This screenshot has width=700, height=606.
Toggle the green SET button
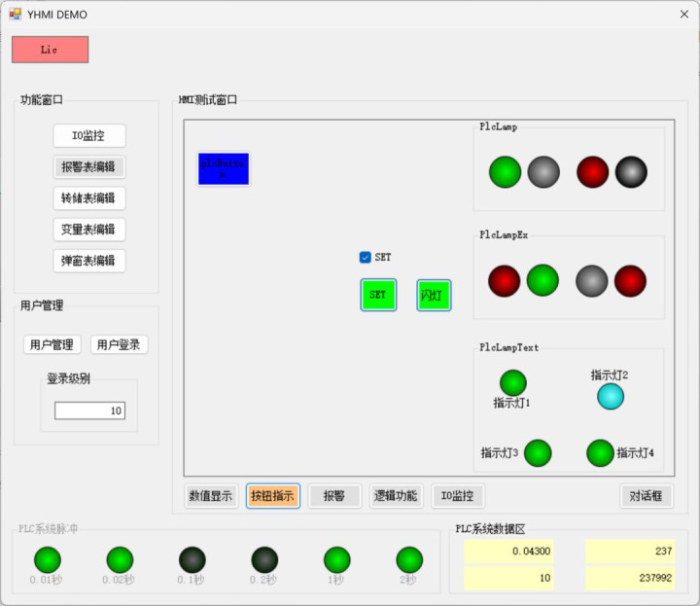point(378,295)
